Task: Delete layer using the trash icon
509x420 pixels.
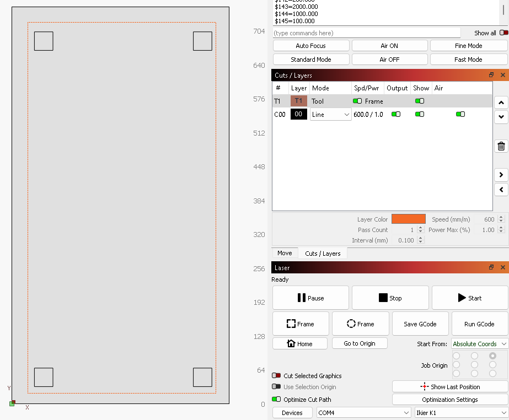Action: tap(501, 146)
